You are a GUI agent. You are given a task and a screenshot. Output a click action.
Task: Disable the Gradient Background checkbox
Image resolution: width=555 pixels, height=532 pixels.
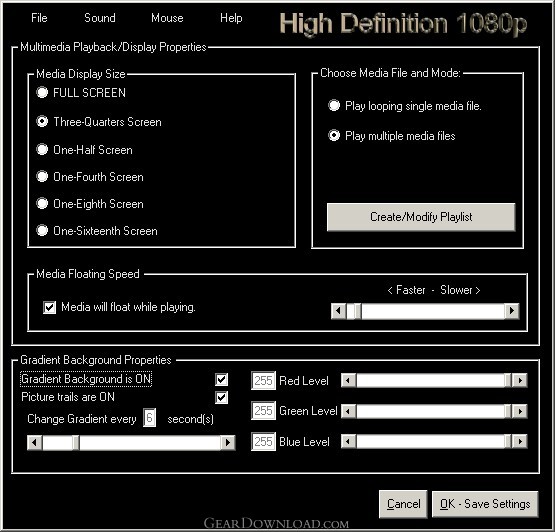[222, 380]
